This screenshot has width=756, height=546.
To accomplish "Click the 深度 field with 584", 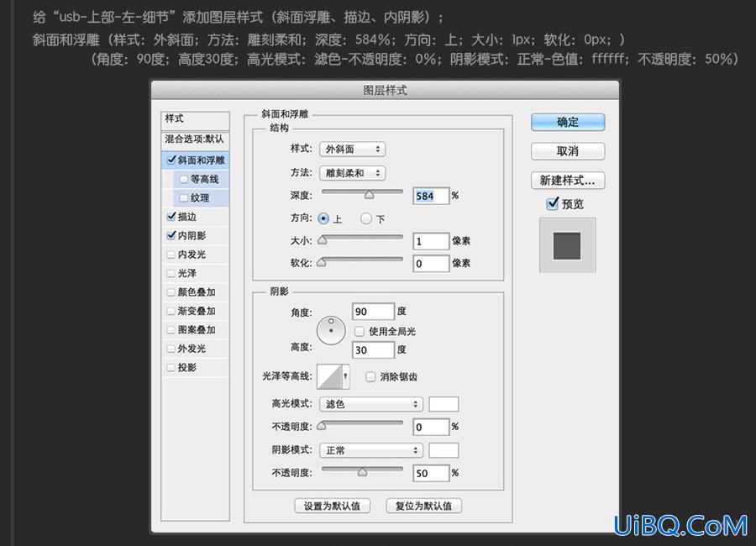I will tap(431, 196).
